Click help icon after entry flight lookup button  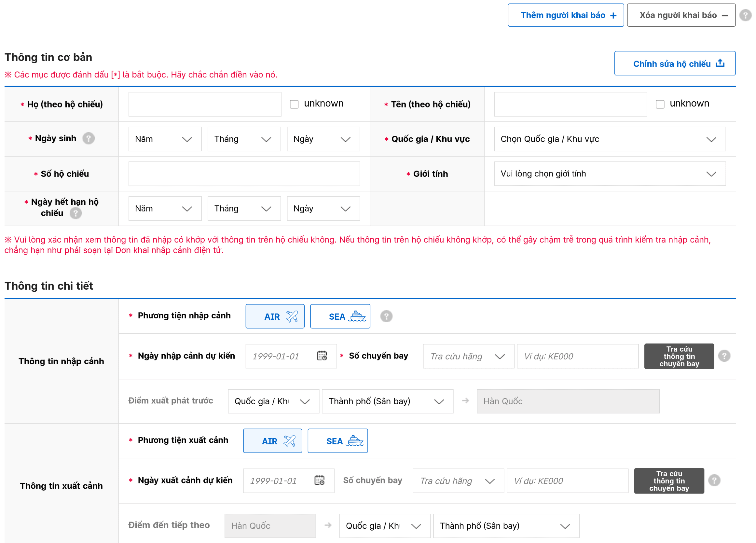[x=724, y=356]
